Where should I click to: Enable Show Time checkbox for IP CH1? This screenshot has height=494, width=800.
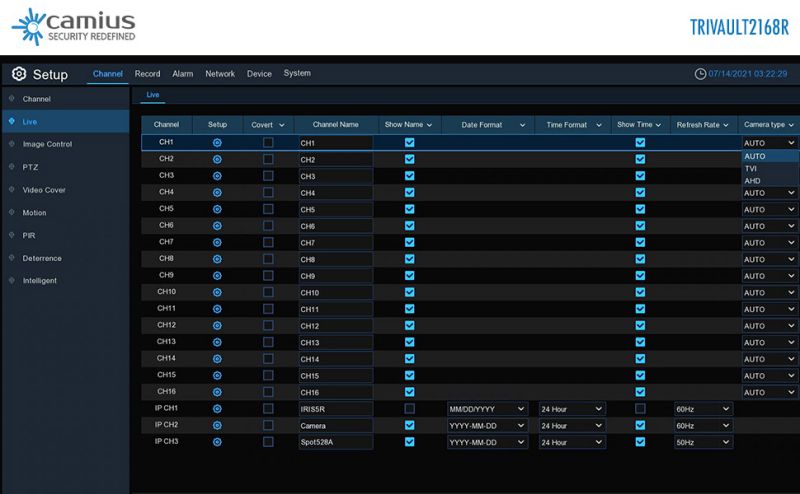(640, 409)
